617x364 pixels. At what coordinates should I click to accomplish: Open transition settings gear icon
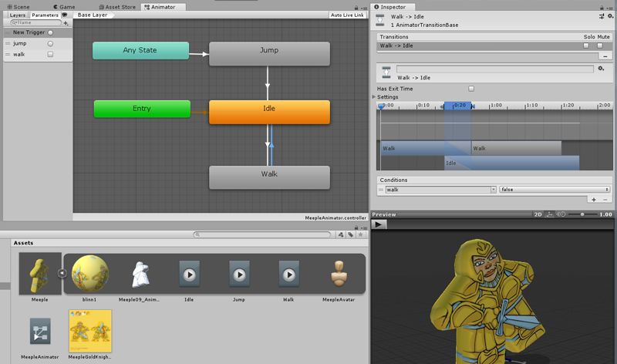tap(601, 69)
